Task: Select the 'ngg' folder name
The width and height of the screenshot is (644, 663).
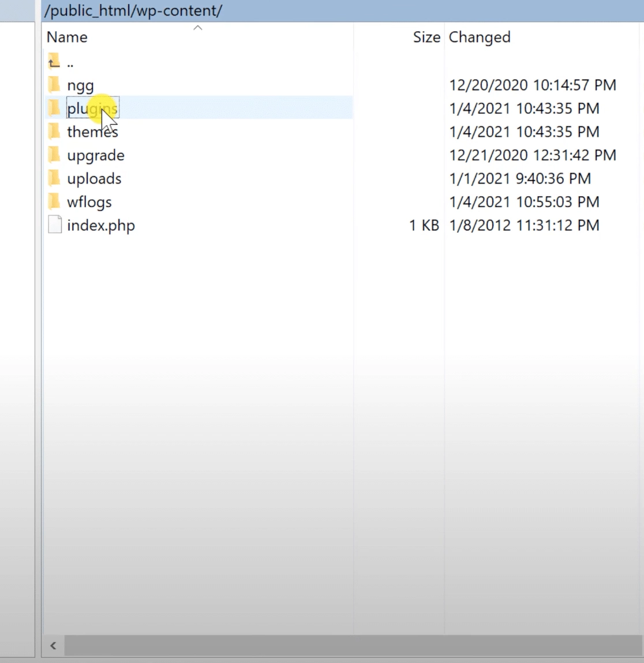Action: (80, 86)
